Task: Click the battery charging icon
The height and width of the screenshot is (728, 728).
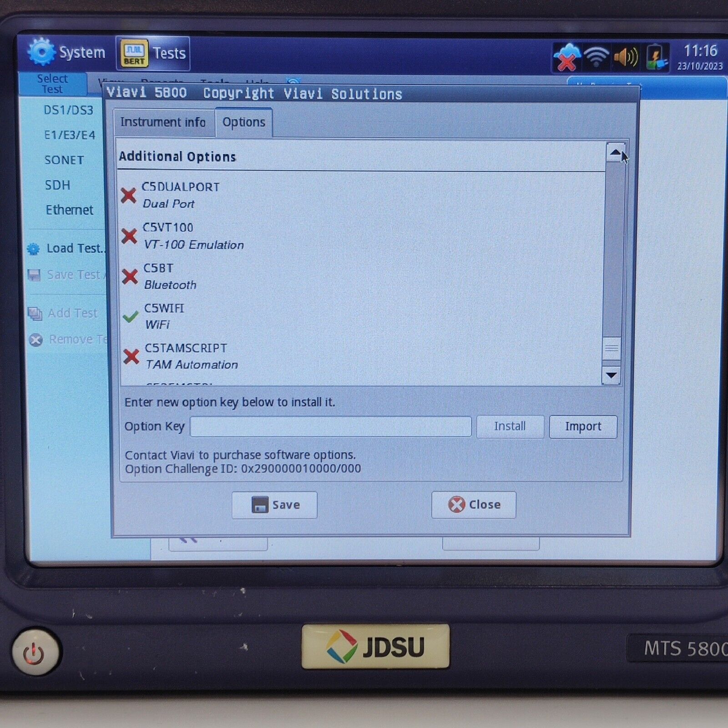Action: click(656, 57)
